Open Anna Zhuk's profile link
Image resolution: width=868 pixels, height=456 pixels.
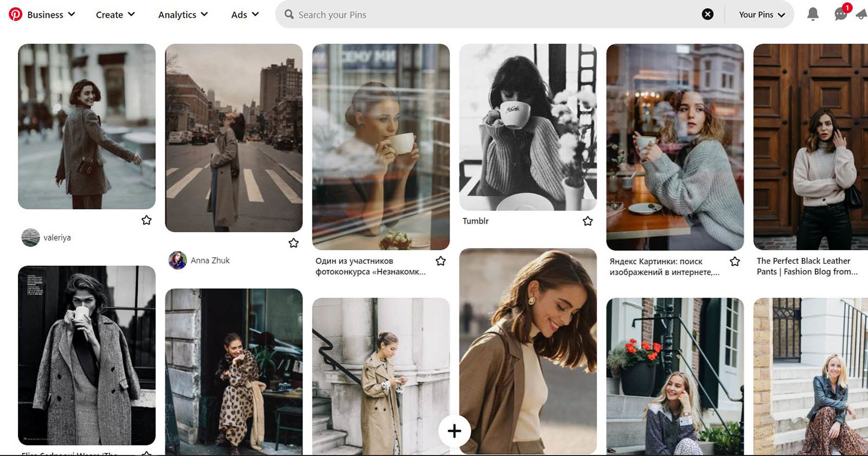(x=210, y=261)
